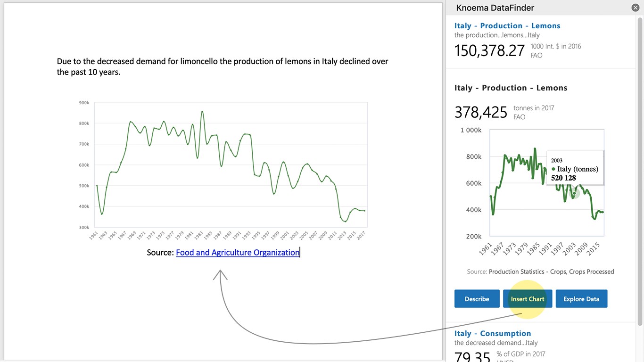Click the Production Statistics - Crops source text

pos(551,271)
